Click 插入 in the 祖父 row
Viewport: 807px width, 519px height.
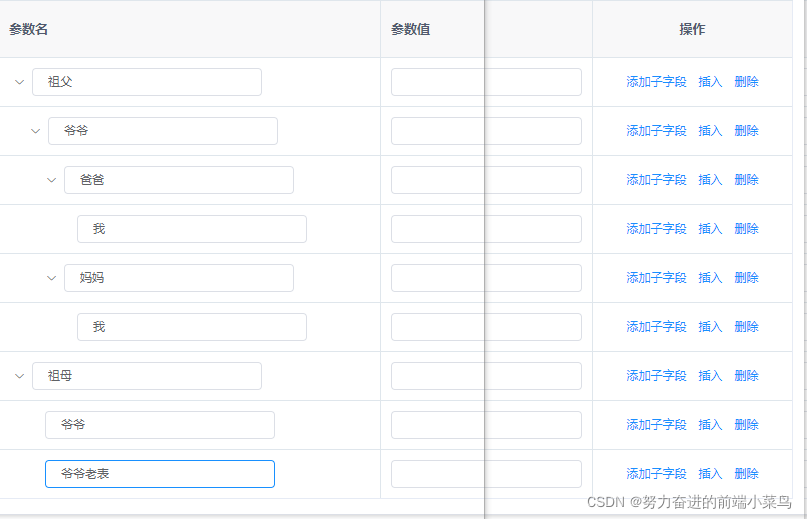(710, 82)
